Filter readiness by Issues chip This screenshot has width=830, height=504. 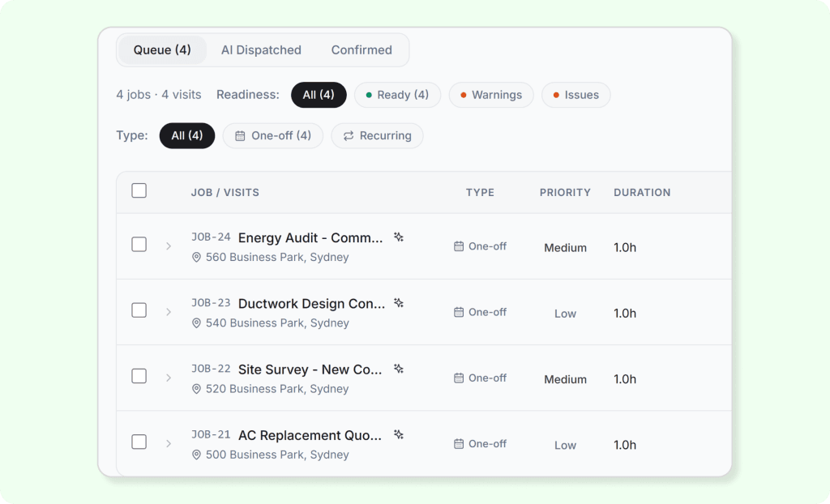575,95
